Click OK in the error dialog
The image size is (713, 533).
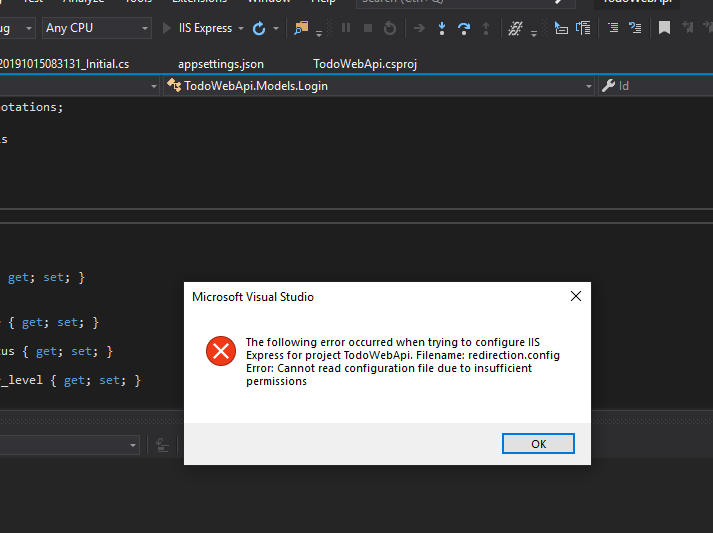tap(538, 443)
